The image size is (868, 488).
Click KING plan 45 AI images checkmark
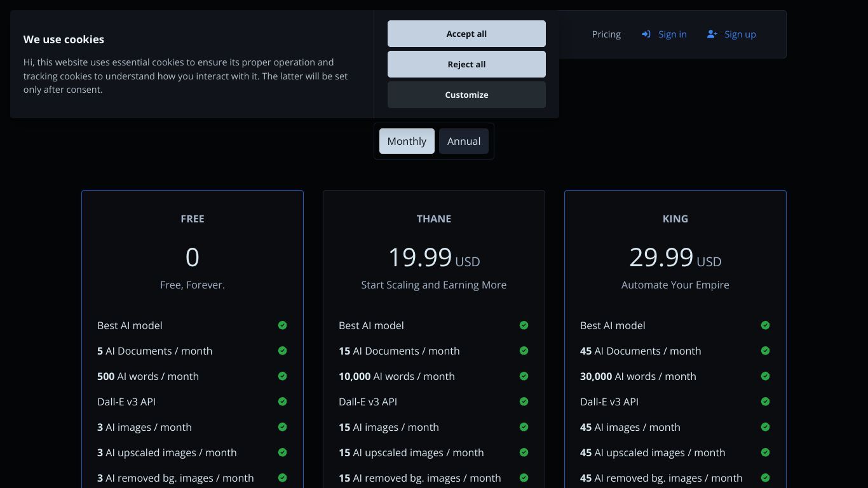pos(765,427)
